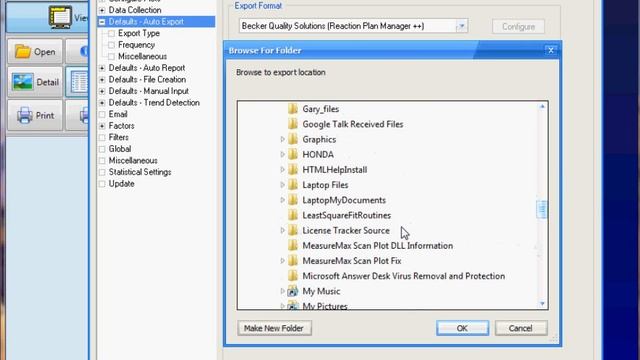640x360 pixels.
Task: Open the Export Format dropdown
Action: (x=462, y=26)
